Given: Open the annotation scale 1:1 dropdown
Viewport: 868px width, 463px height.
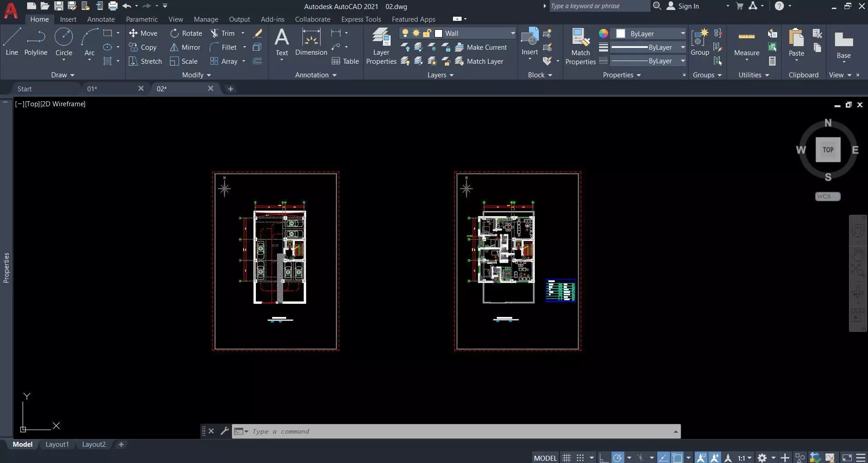Looking at the screenshot, I should (x=745, y=458).
